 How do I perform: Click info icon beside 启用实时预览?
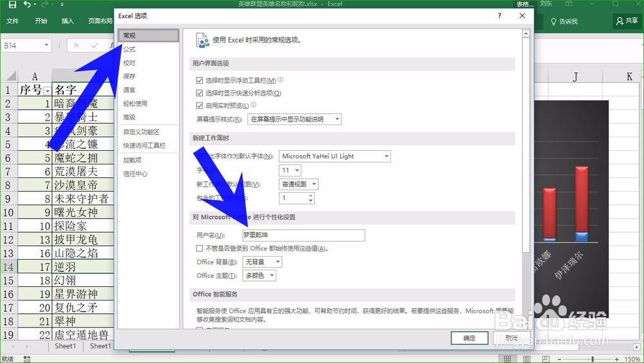(x=253, y=104)
